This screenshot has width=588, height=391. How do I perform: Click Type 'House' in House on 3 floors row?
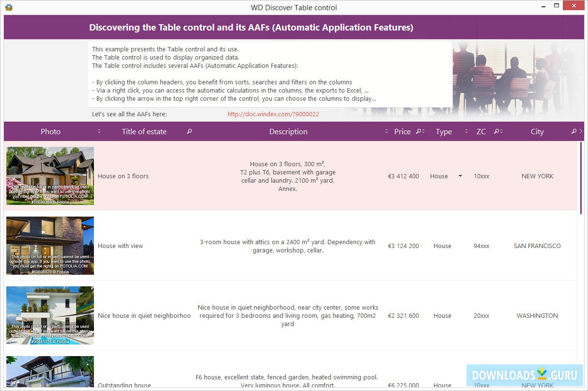[x=439, y=176]
